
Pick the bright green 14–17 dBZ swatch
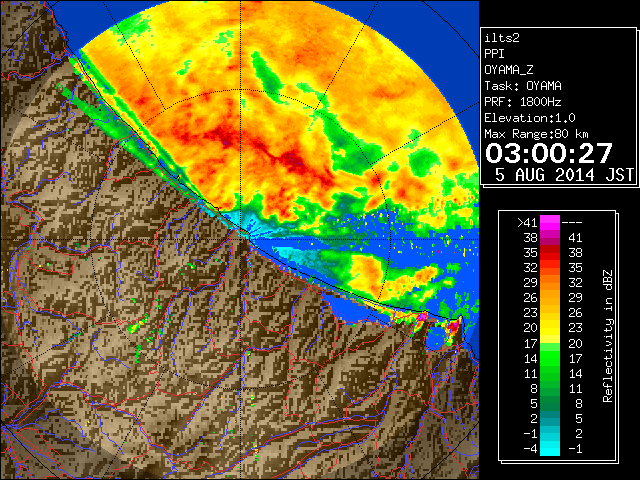click(550, 358)
